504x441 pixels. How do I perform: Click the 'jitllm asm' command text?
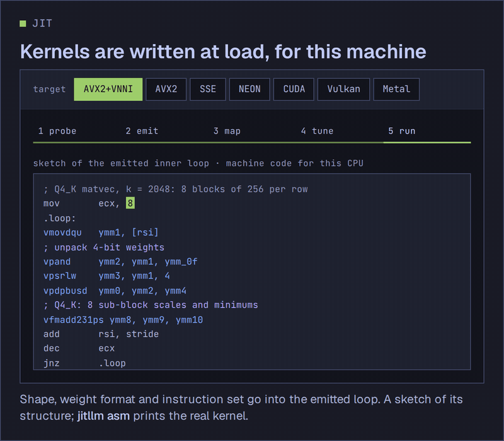pos(103,416)
